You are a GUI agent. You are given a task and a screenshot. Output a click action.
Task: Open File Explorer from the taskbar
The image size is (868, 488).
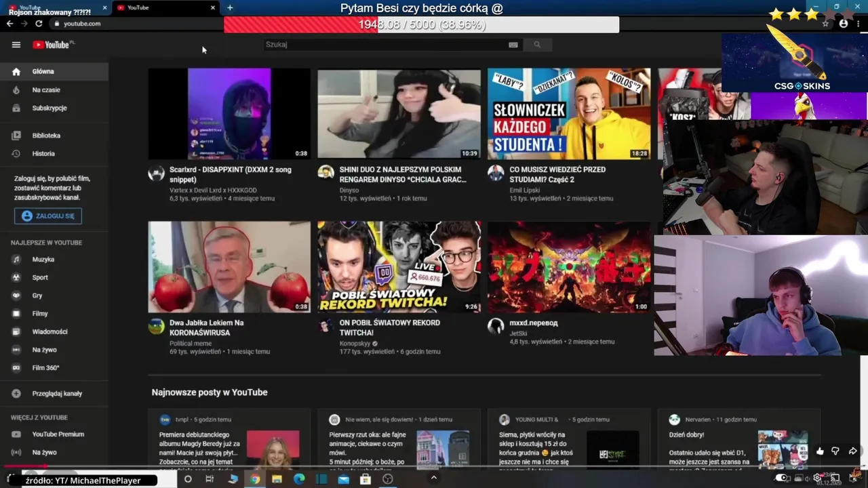pos(277,479)
